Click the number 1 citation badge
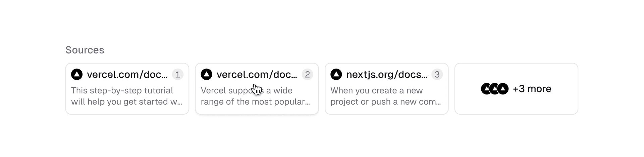 (178, 74)
